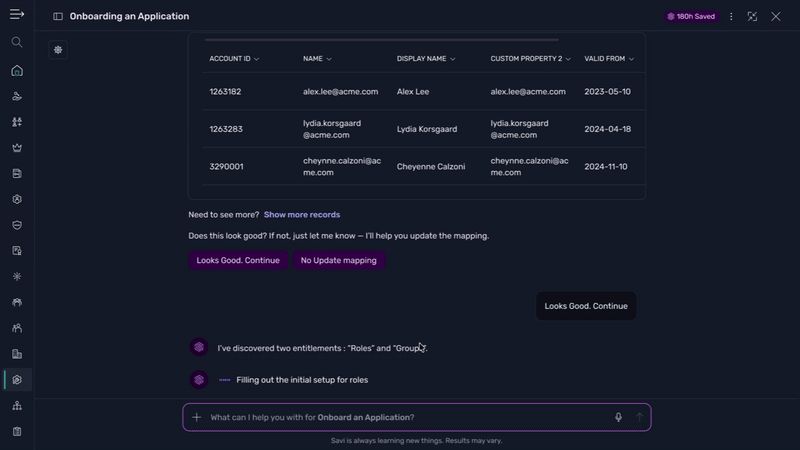
Task: Open the Account ID column dropdown
Action: pyautogui.click(x=257, y=59)
